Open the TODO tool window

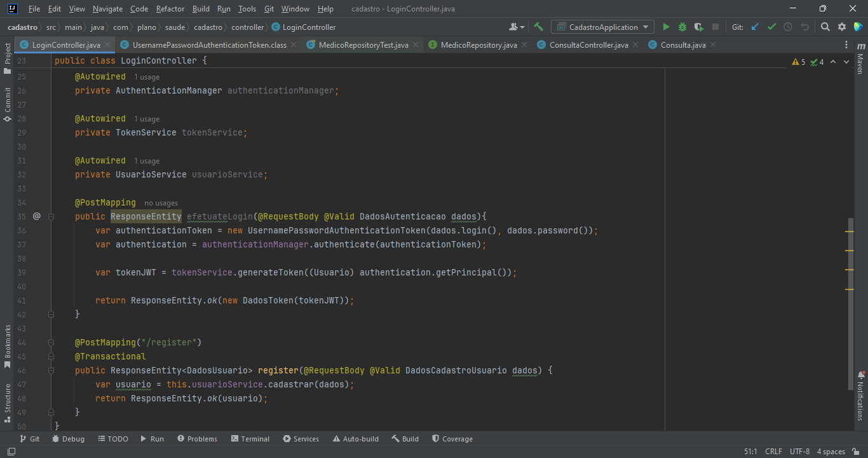[113, 439]
